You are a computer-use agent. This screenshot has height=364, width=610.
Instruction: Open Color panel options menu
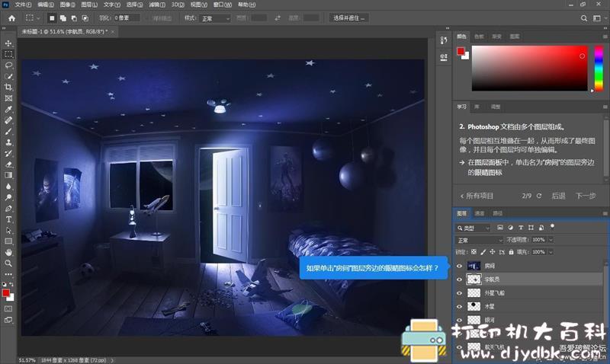[605, 37]
